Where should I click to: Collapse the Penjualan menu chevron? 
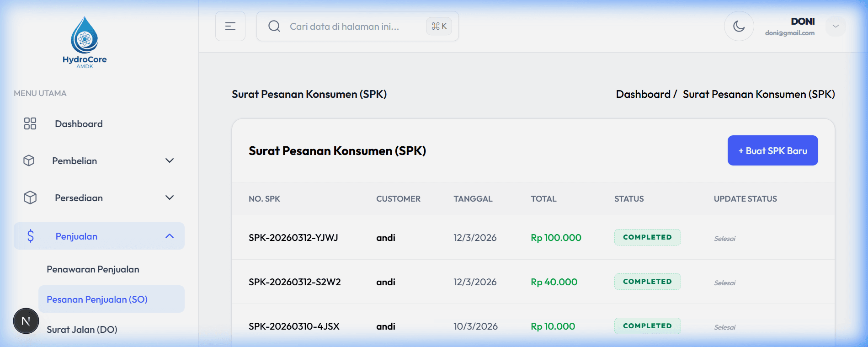point(170,236)
